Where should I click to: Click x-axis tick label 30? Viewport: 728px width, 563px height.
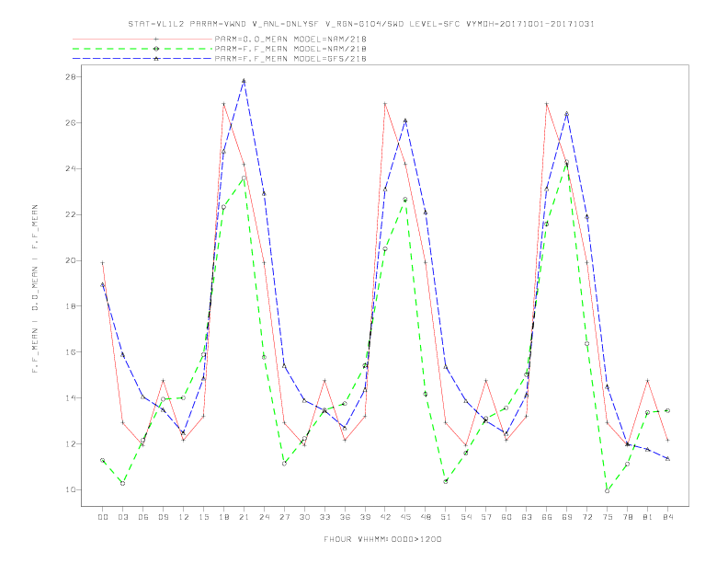(x=304, y=517)
